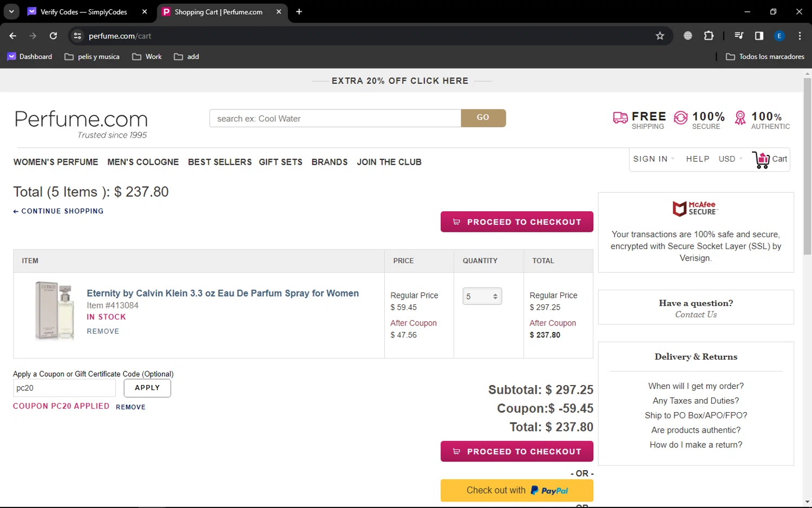812x508 pixels.
Task: Open the Best Sellers menu
Action: click(220, 162)
